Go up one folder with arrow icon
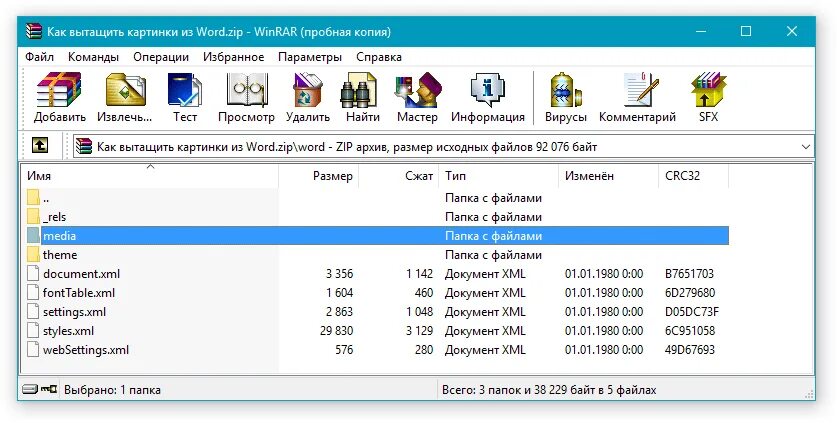Screen dimensions: 837x423 point(40,145)
